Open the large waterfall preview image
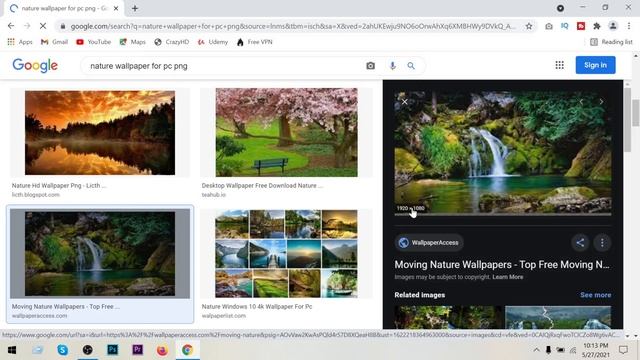This screenshot has height=360, width=640. pyautogui.click(x=503, y=152)
